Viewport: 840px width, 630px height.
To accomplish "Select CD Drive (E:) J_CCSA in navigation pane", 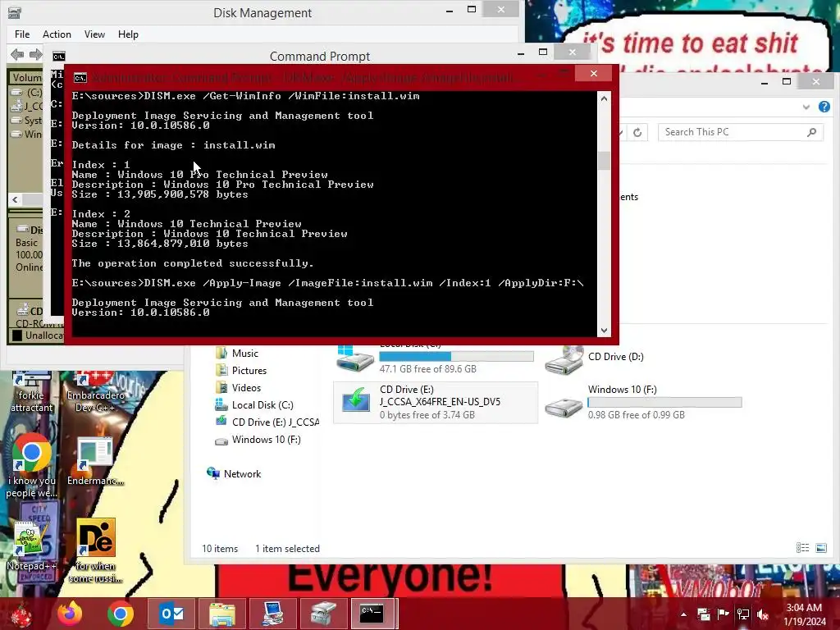I will [x=267, y=422].
